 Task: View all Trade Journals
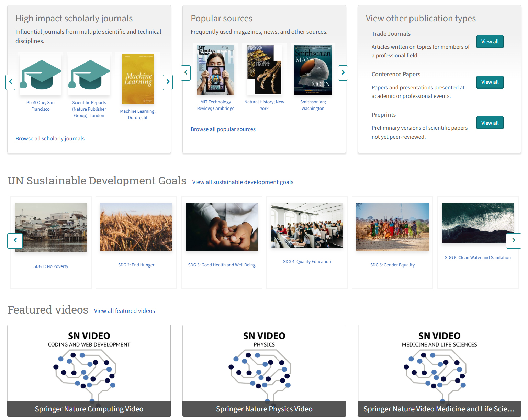pyautogui.click(x=490, y=42)
